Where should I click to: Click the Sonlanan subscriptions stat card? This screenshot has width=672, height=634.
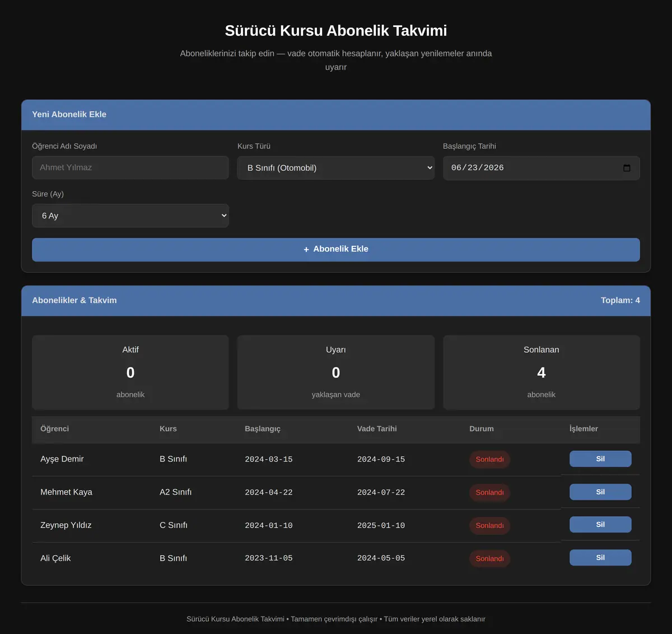coord(542,372)
